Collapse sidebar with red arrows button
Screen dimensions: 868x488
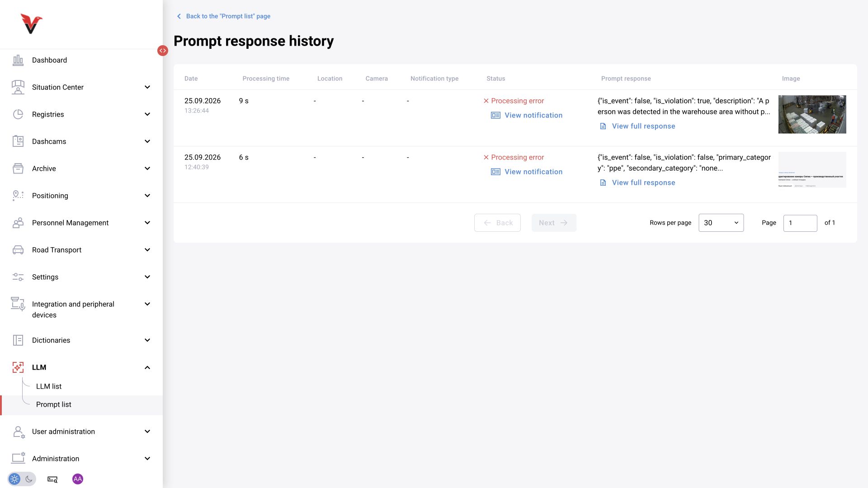point(163,51)
